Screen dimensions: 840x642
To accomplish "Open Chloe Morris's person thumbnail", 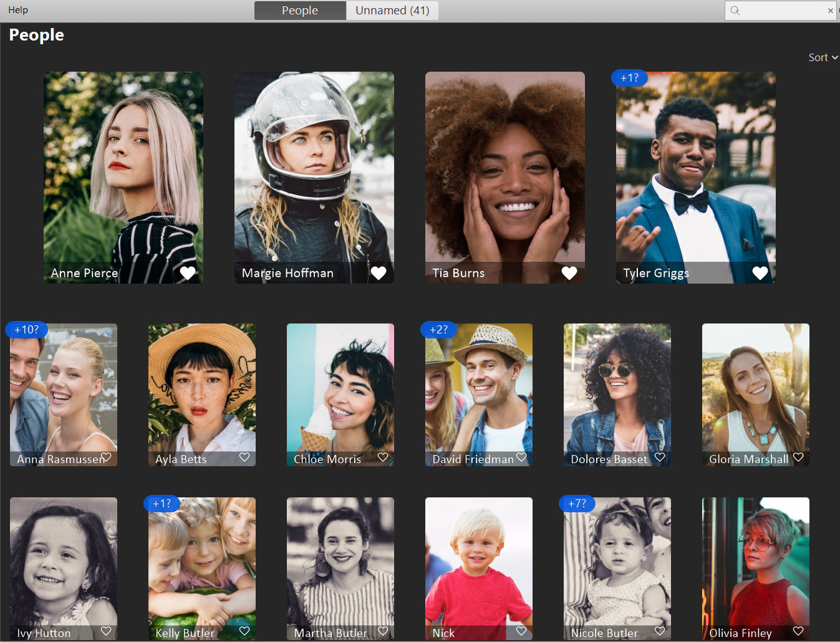I will point(340,395).
